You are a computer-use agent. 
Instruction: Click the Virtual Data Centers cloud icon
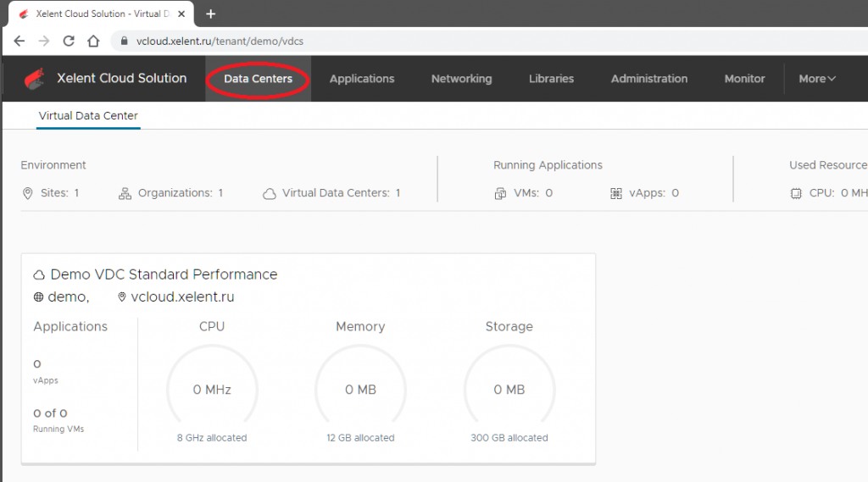[x=270, y=194]
